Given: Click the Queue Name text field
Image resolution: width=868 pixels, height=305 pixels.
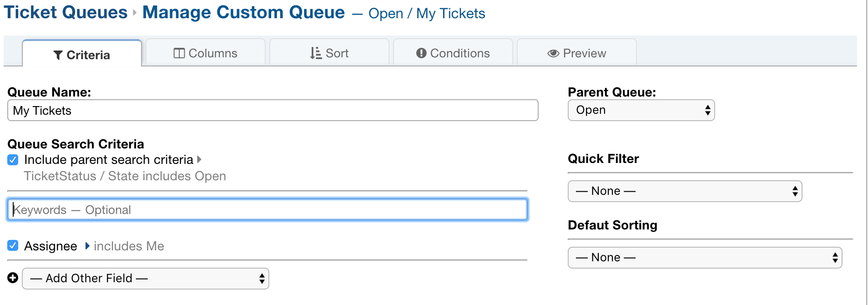Looking at the screenshot, I should tap(272, 110).
